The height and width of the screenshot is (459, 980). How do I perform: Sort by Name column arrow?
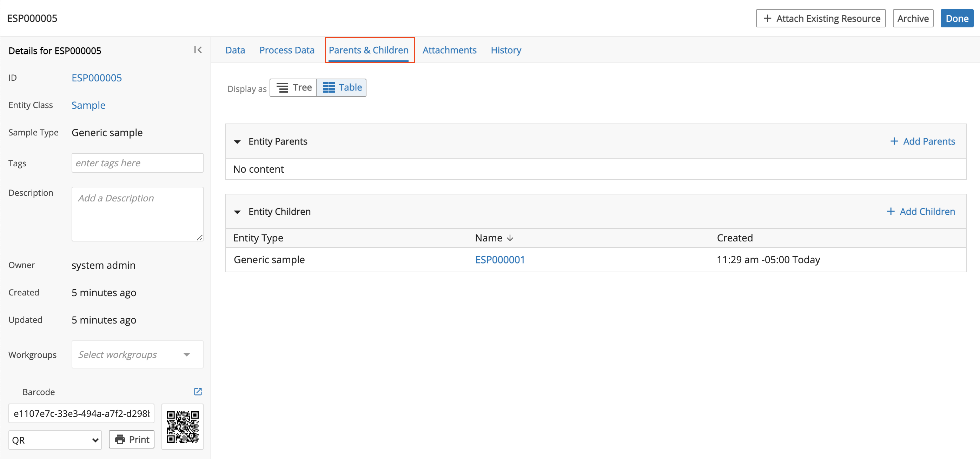click(x=510, y=238)
